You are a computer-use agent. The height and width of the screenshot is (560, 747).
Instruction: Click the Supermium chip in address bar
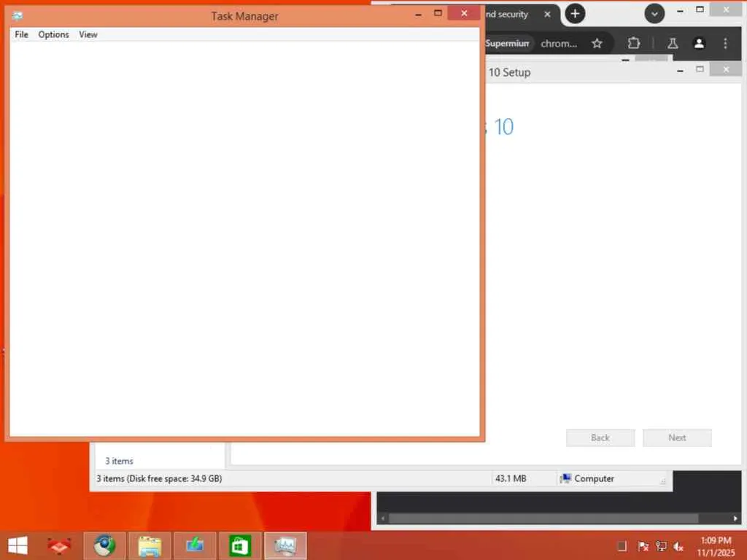508,43
